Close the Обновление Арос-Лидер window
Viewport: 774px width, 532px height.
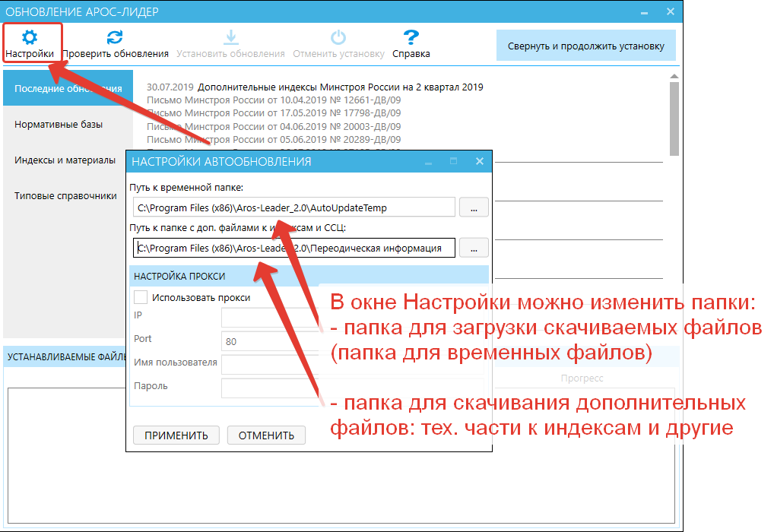(671, 11)
